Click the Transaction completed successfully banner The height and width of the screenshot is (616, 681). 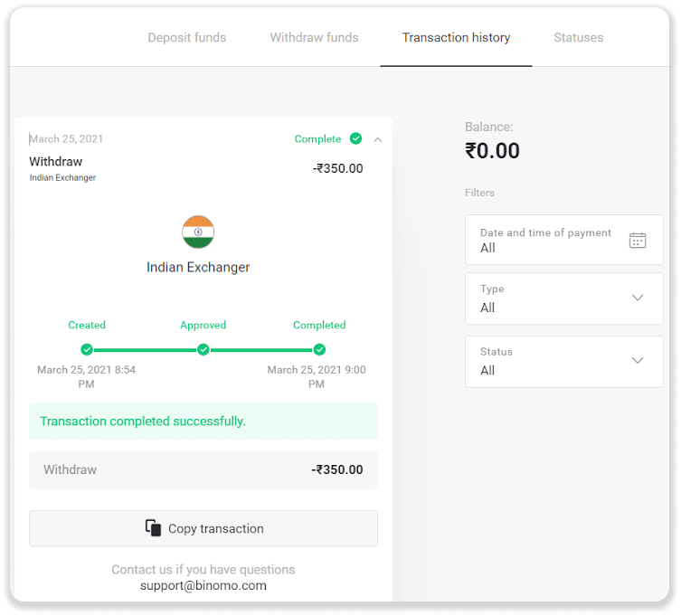click(x=203, y=422)
